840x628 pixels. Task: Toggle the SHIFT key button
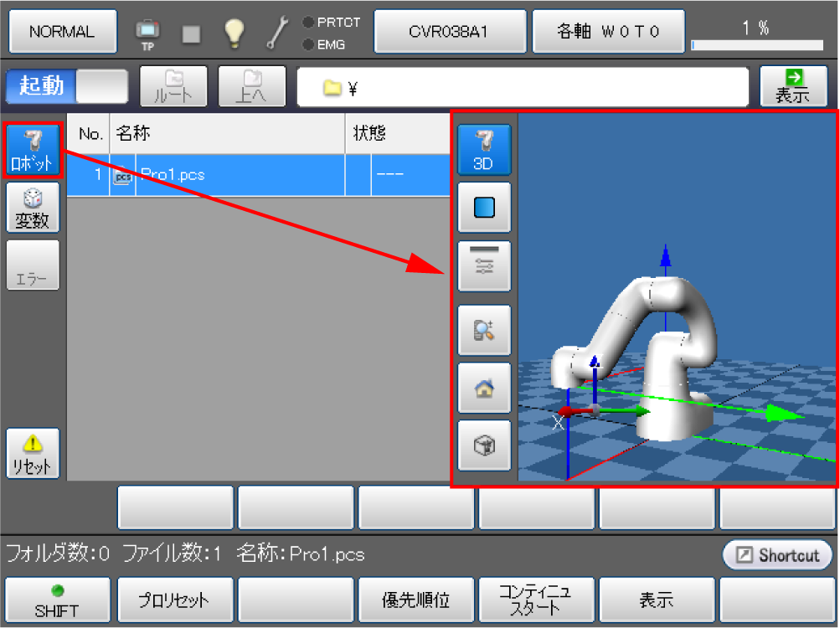[x=56, y=600]
